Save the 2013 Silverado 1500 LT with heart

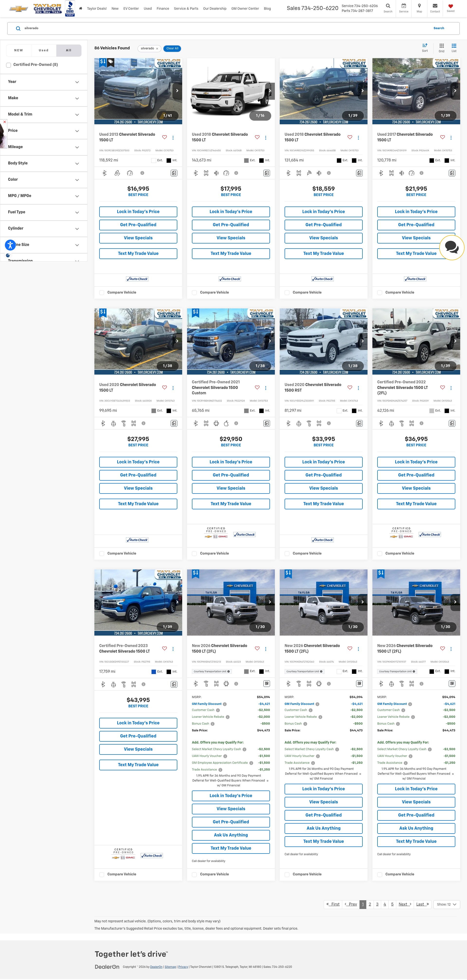pyautogui.click(x=164, y=137)
